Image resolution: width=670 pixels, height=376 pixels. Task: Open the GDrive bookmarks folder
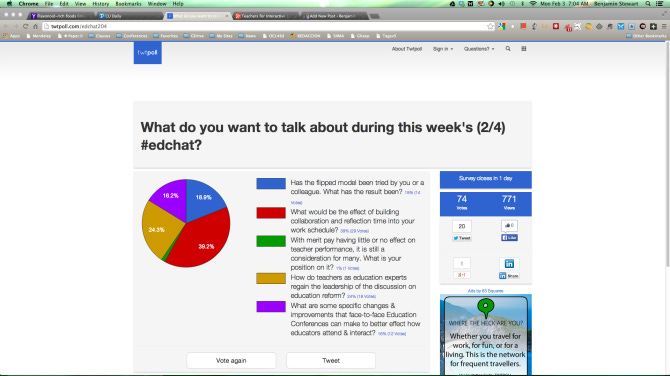tap(194, 36)
